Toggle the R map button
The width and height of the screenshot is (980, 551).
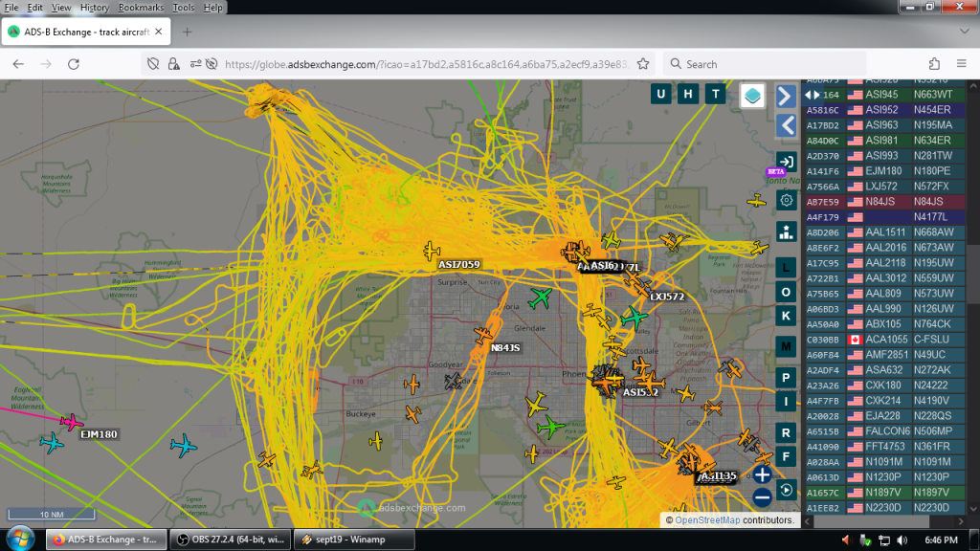pos(787,432)
